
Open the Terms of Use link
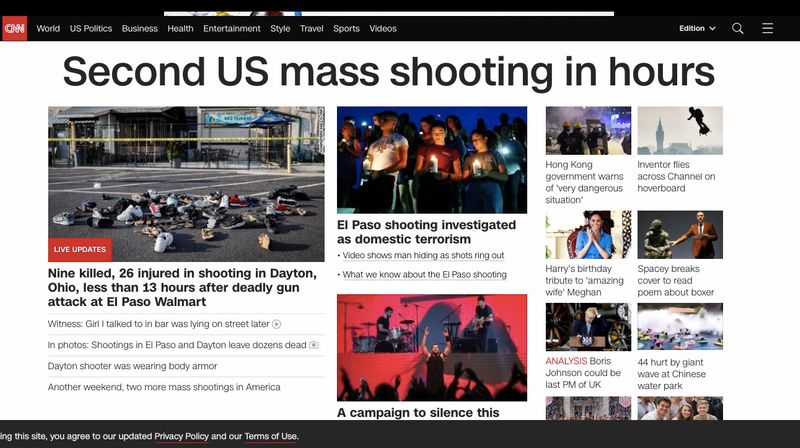click(x=271, y=436)
